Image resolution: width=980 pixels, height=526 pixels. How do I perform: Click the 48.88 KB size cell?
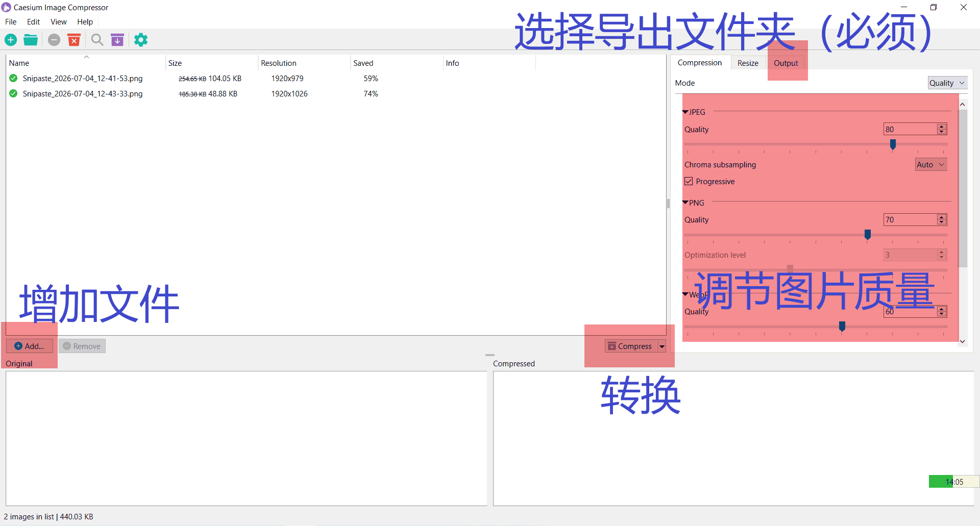point(223,94)
